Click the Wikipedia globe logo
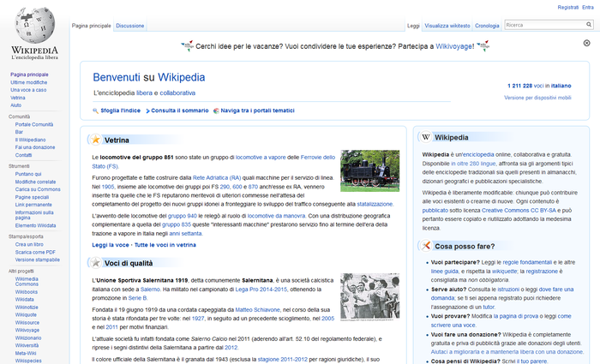Screen dimensions: 600x364 (35, 25)
